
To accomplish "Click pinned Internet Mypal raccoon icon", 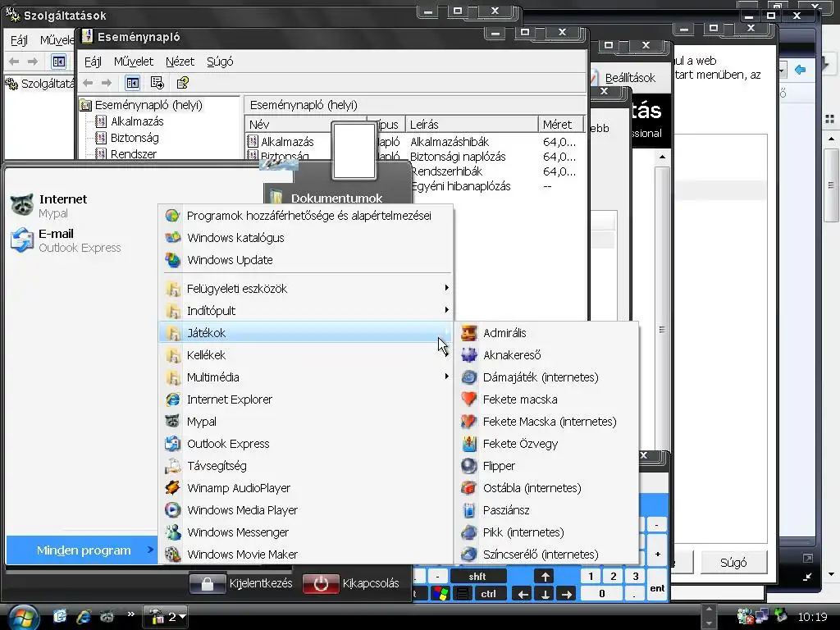I will 22,205.
